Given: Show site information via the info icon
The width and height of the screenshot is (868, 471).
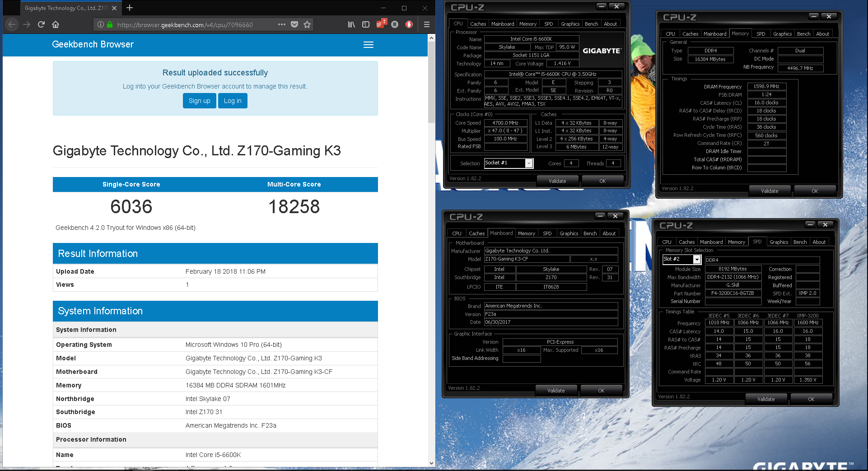Looking at the screenshot, I should point(101,24).
